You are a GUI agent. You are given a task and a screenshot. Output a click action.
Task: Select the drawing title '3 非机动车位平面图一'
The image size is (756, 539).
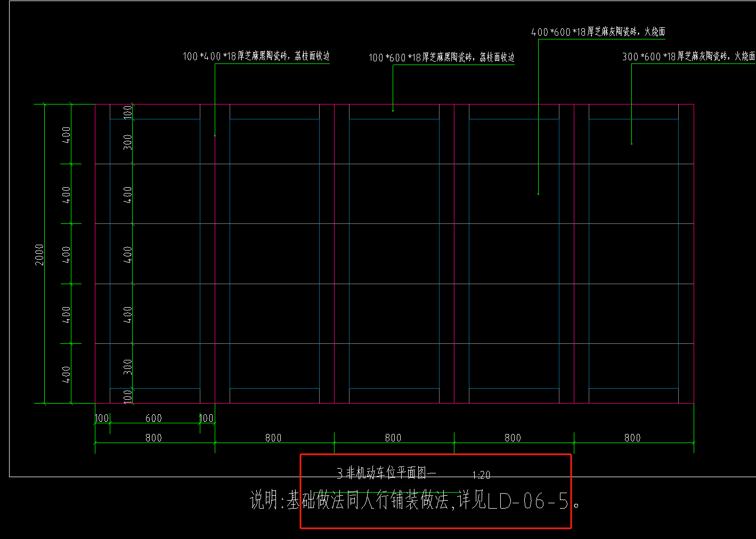(386, 473)
